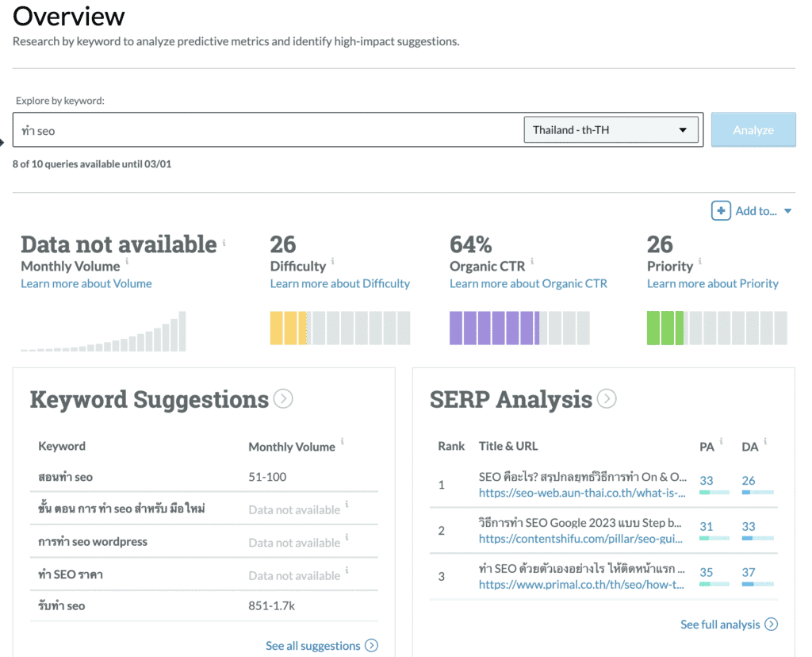Screen dimensions: 812x657
Task: Click the plus icon beside Add to
Action: pos(721,210)
